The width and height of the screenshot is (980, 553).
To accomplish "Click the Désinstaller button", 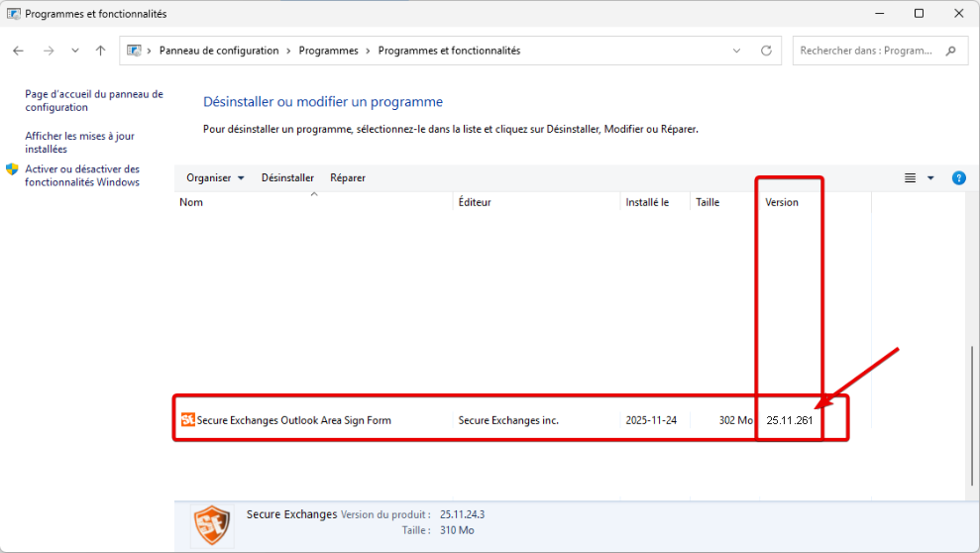I will click(x=287, y=178).
